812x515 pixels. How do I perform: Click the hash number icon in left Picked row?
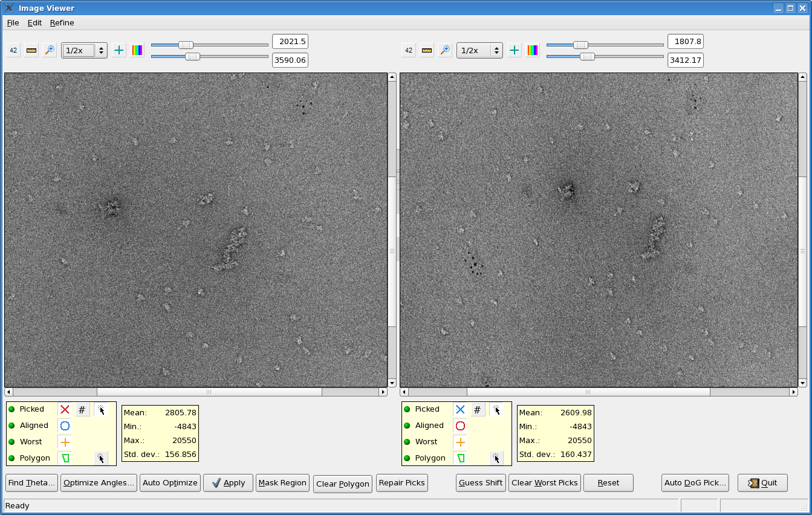point(82,410)
